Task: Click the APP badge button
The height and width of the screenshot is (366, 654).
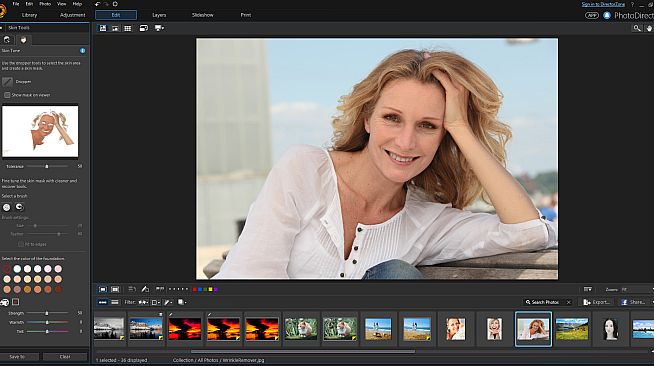Action: pyautogui.click(x=591, y=15)
